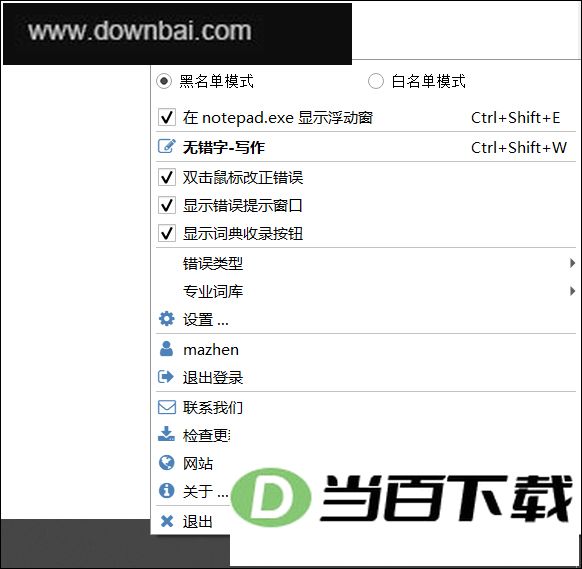Viewport: 582px width, 569px height.
Task: Expand the 错误类型 submenu arrow
Action: (x=572, y=263)
